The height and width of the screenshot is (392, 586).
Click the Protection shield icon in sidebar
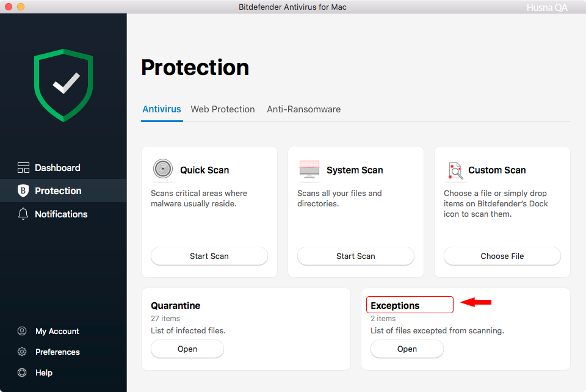click(23, 191)
